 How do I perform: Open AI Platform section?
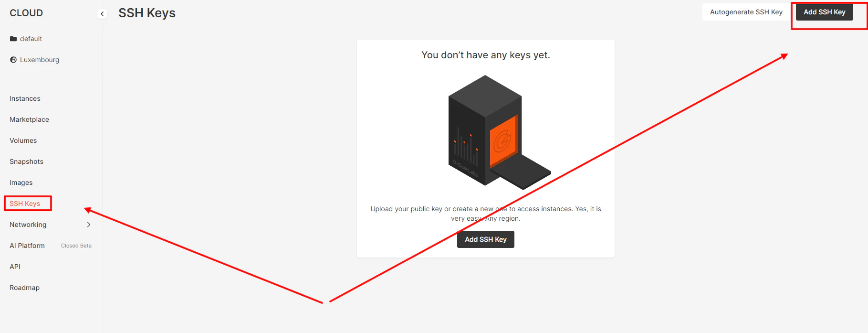pos(27,246)
